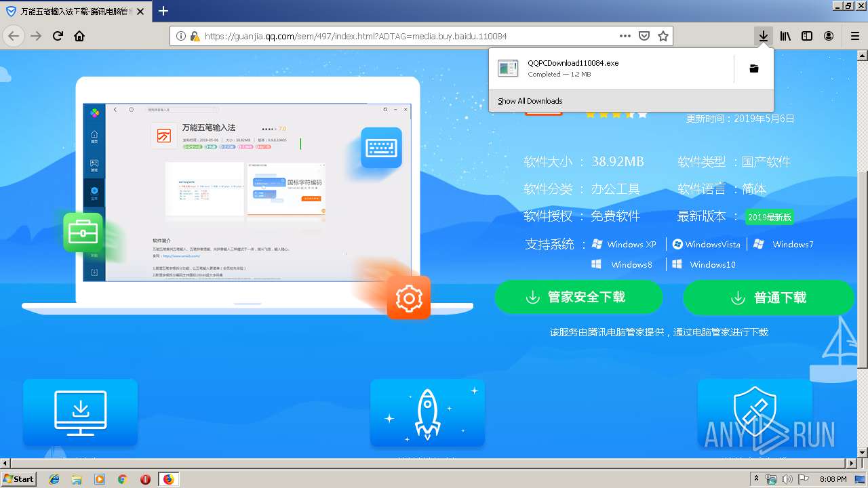Click the blue keyboard icon
This screenshot has width=868, height=488.
click(x=381, y=148)
